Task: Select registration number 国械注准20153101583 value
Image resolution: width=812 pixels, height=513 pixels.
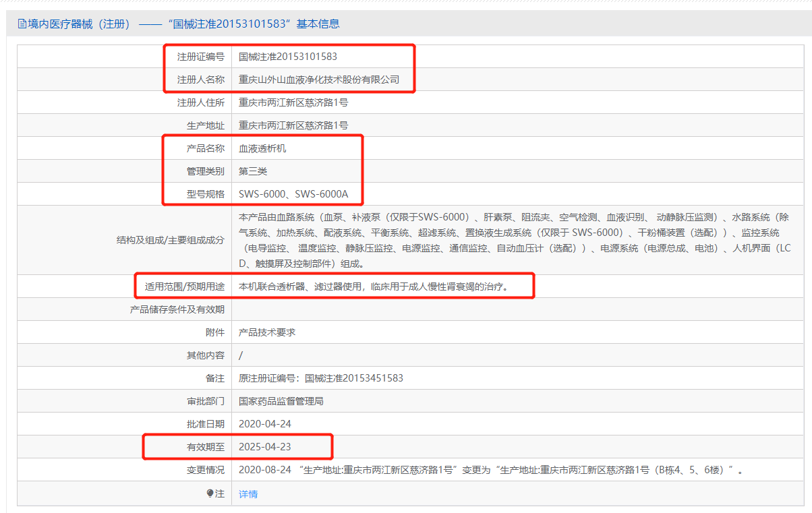Action: pos(288,57)
